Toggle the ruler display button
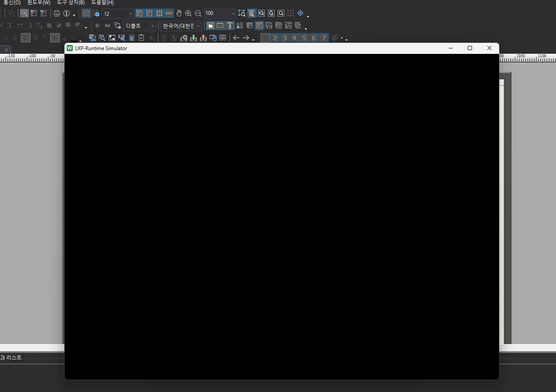The width and height of the screenshot is (556, 392). pos(169,13)
